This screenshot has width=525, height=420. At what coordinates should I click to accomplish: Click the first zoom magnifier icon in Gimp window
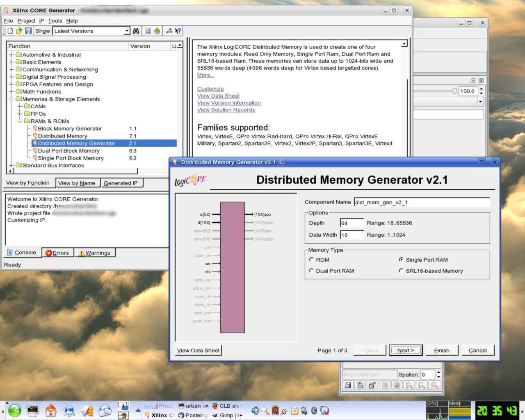409,385
